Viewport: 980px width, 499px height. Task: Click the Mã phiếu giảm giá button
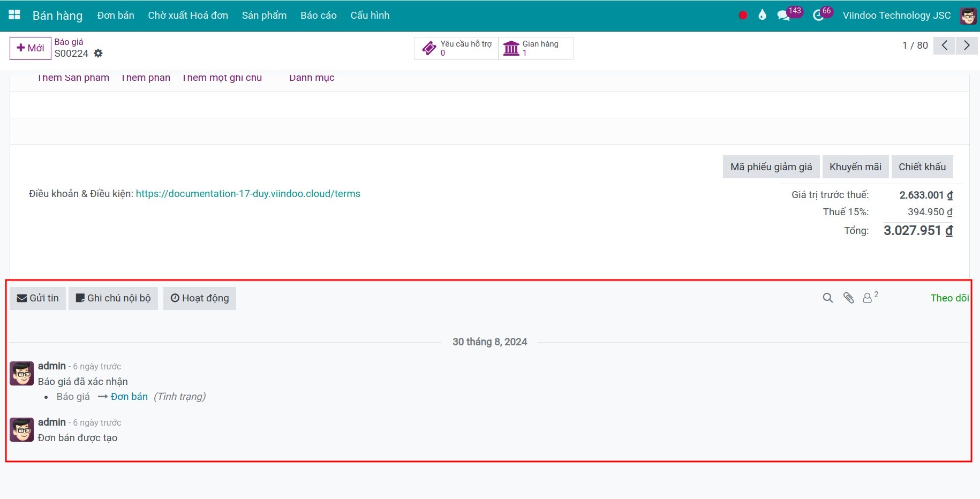tap(771, 167)
